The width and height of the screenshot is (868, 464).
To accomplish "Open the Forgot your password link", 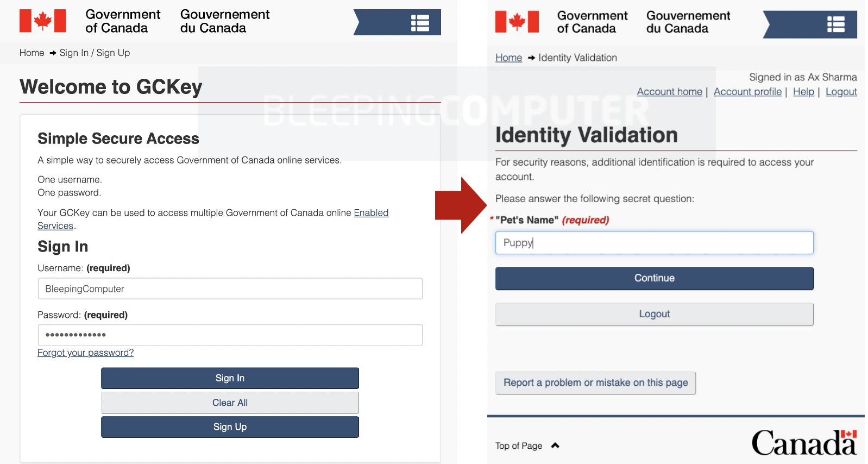I will point(85,353).
